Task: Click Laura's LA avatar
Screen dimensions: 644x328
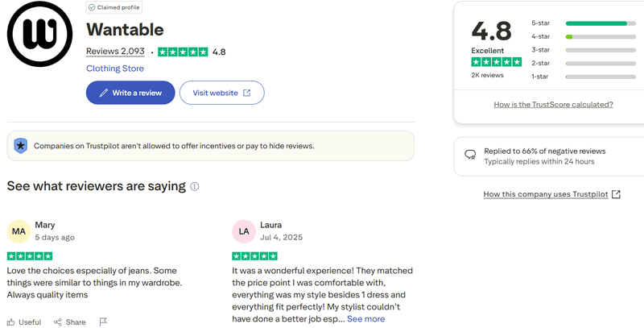Action: pos(243,231)
